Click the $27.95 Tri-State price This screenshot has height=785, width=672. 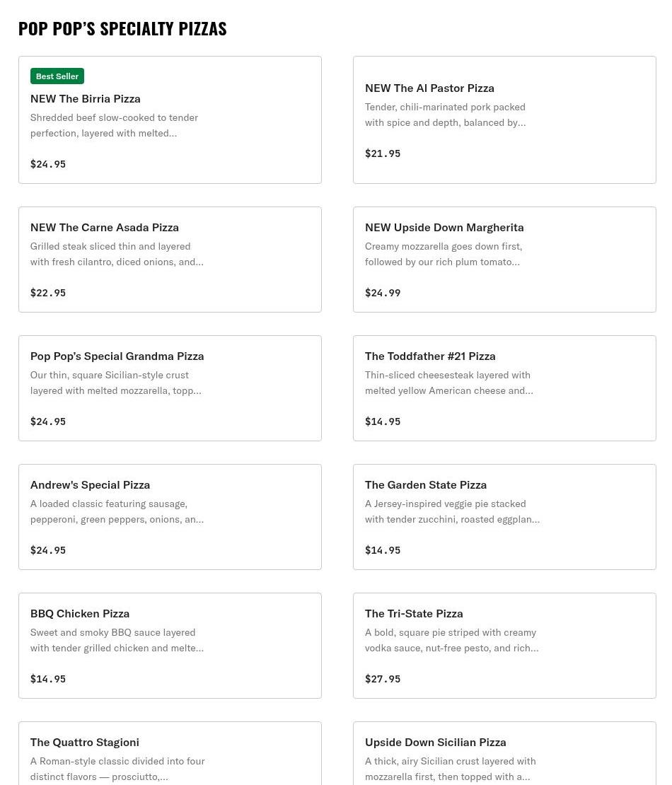tap(383, 679)
